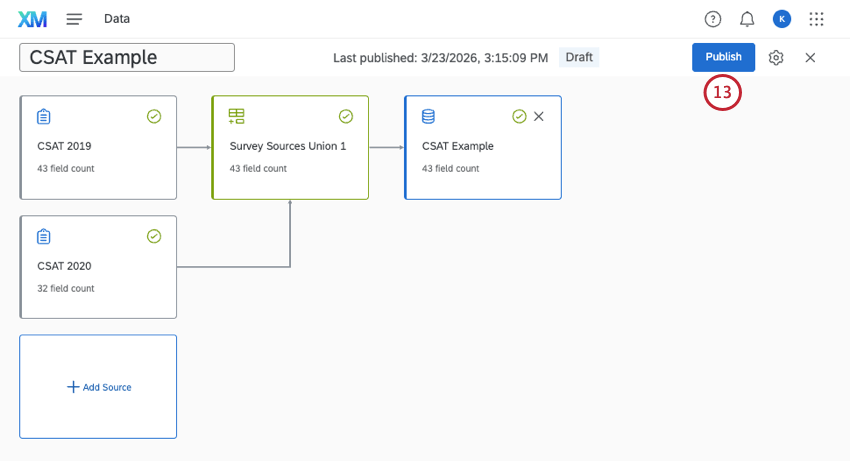Viewport: 850px width, 461px height.
Task: Close the data modeler editor
Action: click(810, 58)
